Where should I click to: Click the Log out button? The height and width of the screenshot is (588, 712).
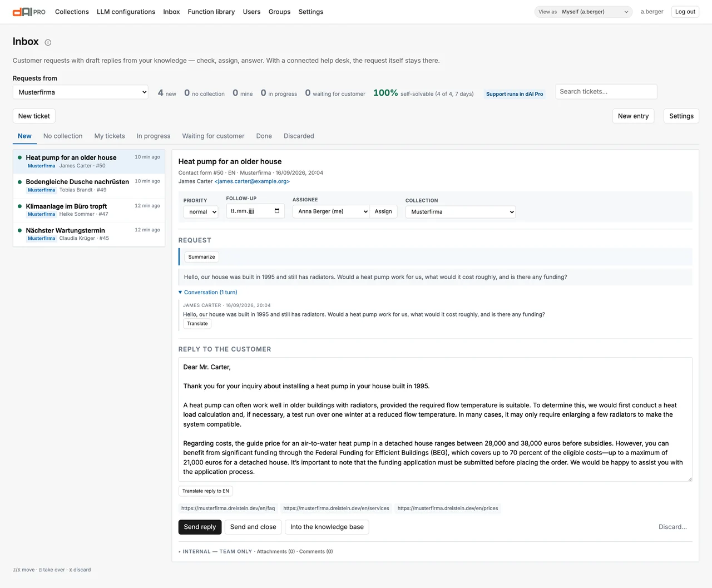tap(685, 12)
